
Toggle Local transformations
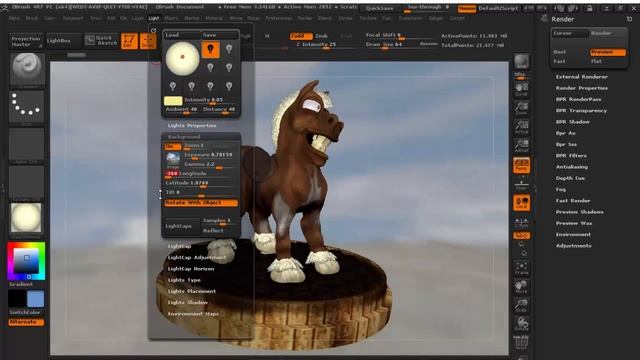[521, 203]
